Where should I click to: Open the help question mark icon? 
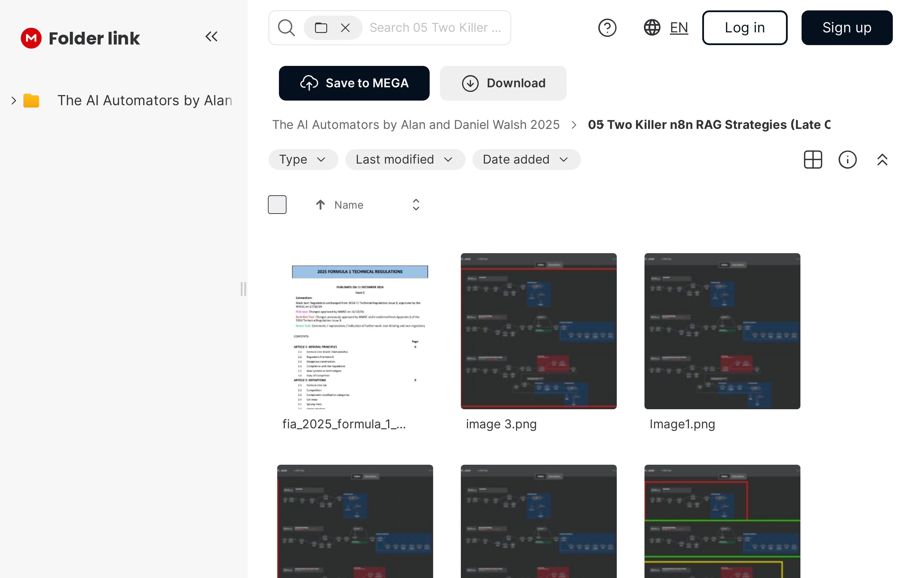coord(607,28)
